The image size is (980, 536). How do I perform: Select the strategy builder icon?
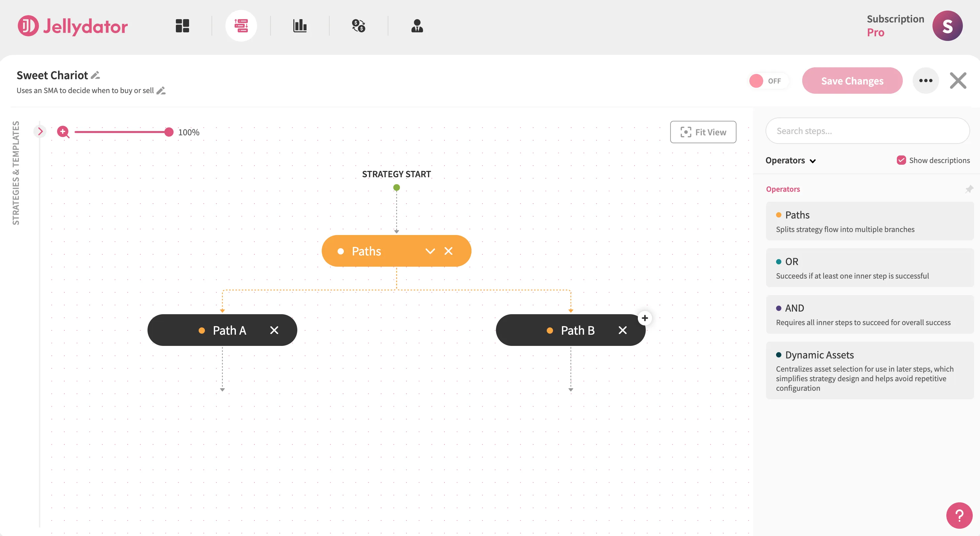242,25
